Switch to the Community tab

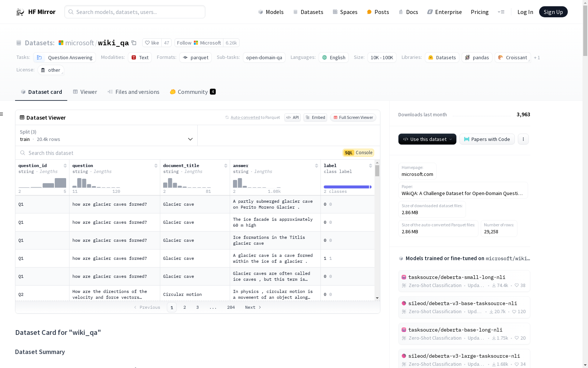193,92
